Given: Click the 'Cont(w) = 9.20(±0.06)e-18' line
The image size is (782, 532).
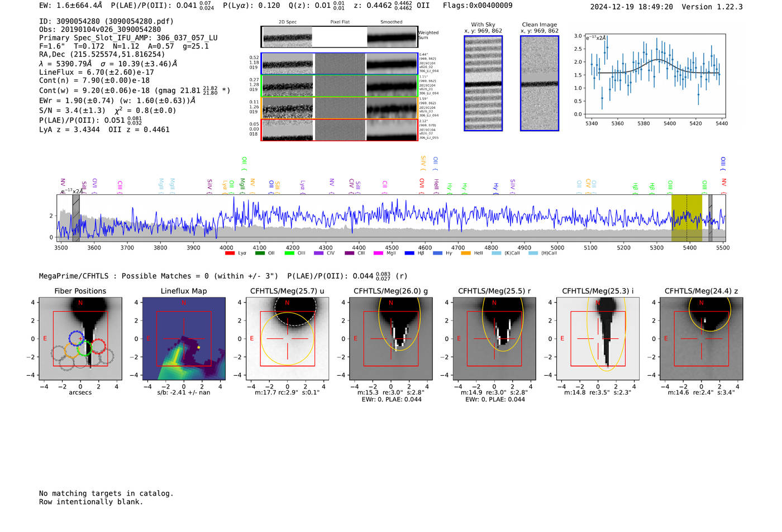Looking at the screenshot, I should 135,90.
